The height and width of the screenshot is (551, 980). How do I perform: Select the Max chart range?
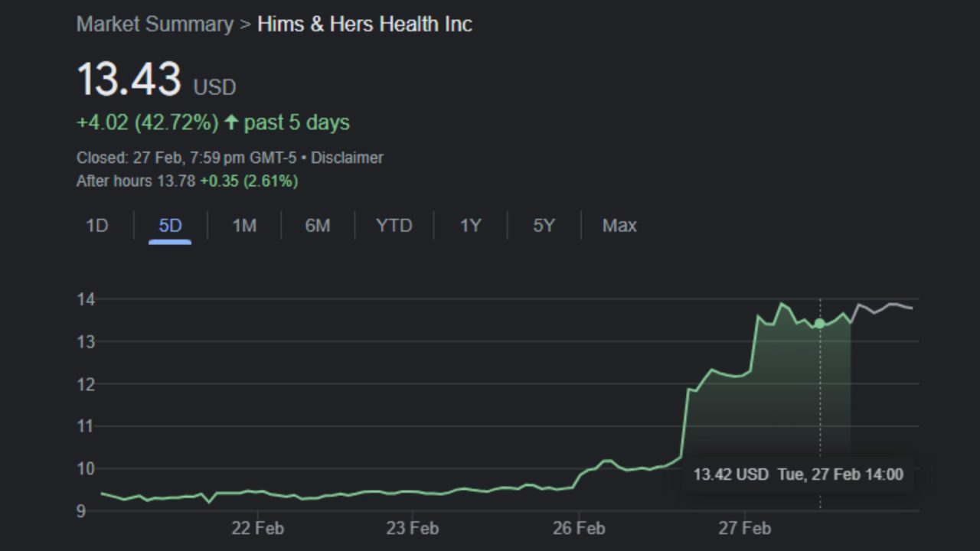pyautogui.click(x=619, y=226)
